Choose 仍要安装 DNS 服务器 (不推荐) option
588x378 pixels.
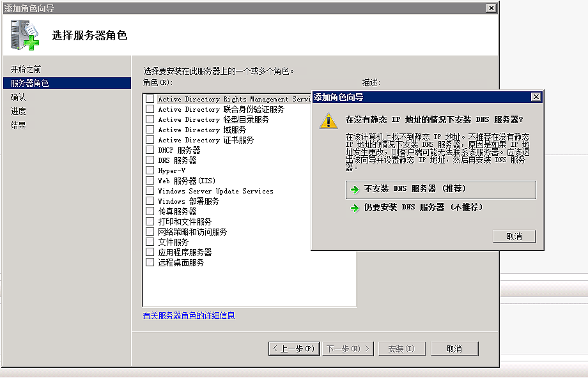[422, 208]
